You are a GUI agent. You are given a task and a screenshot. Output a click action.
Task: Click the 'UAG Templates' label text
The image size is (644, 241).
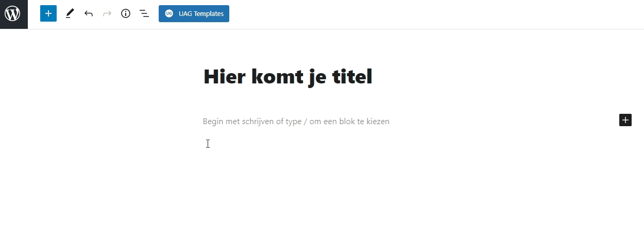click(x=201, y=14)
